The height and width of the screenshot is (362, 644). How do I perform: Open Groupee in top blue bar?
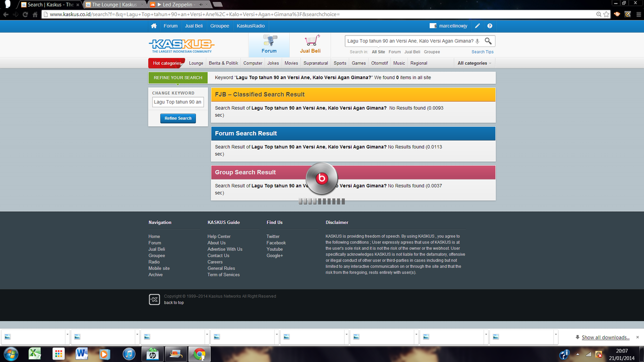coord(219,26)
